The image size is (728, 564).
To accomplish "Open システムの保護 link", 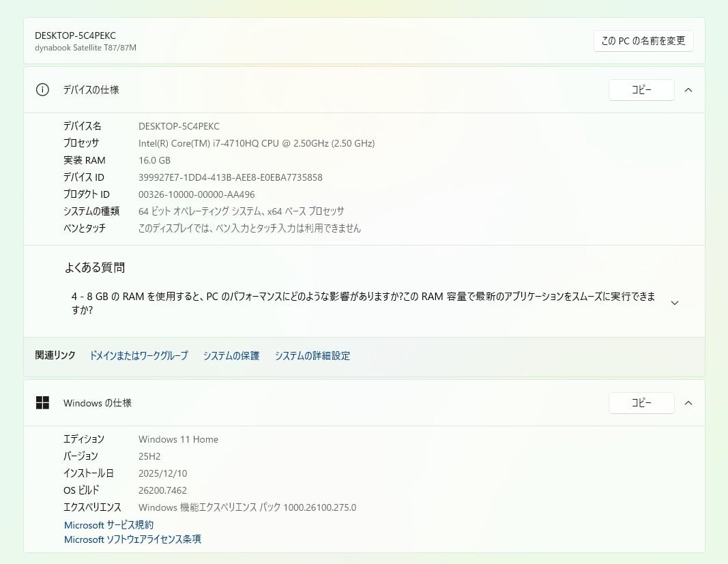I will pos(231,355).
